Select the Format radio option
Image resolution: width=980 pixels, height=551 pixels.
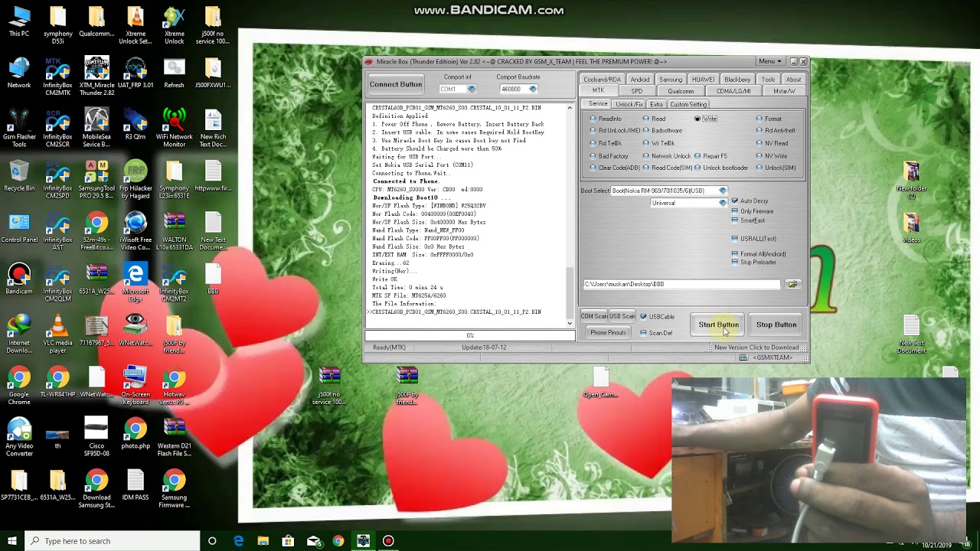click(x=769, y=119)
